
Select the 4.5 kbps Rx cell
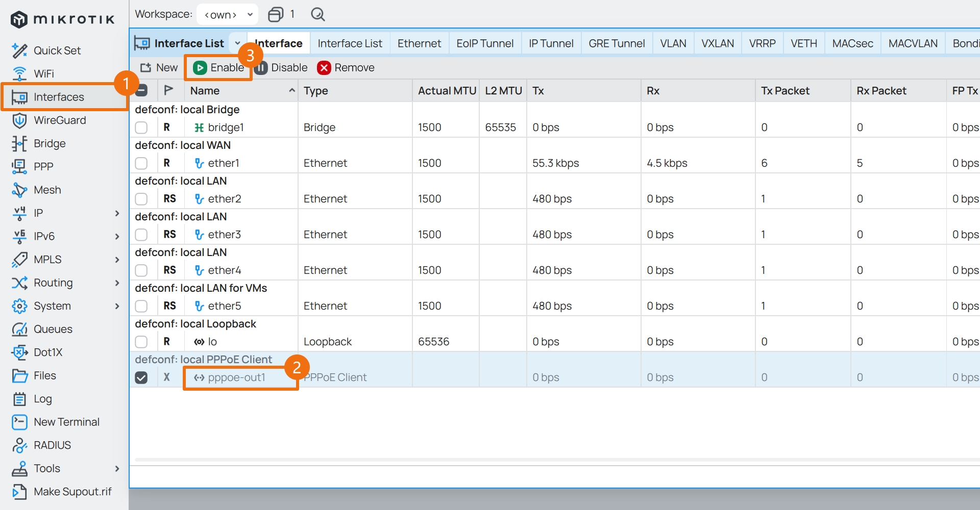pyautogui.click(x=667, y=163)
